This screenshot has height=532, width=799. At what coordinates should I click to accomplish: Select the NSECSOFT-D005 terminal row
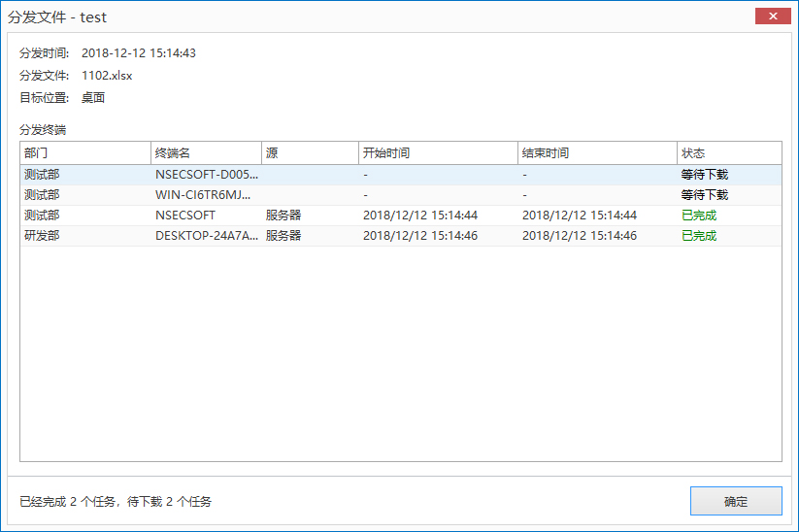[207, 175]
